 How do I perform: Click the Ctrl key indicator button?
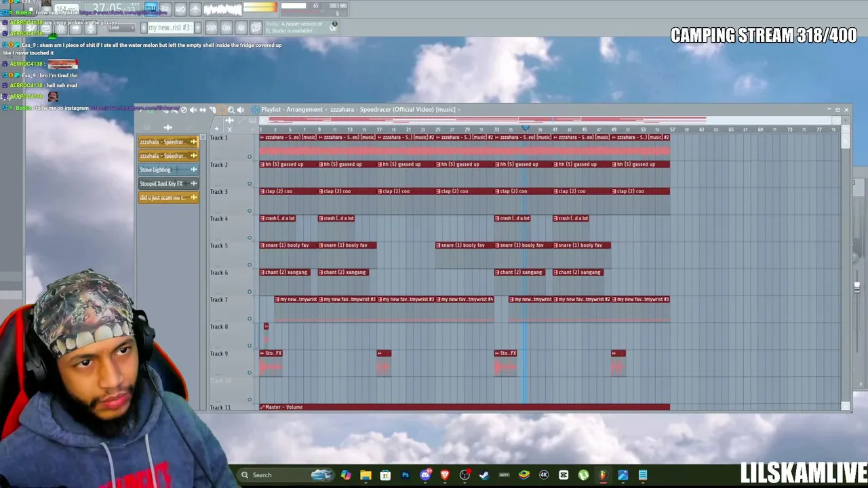[x=226, y=28]
